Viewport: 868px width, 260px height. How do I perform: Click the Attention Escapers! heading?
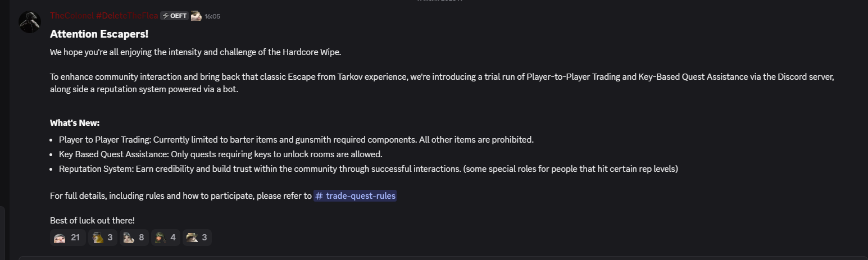(x=99, y=34)
